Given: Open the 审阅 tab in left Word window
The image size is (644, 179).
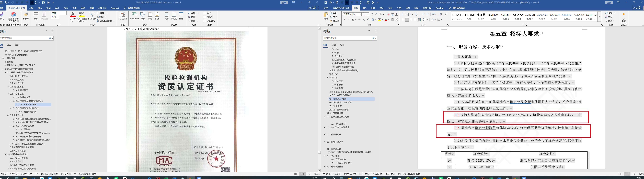Looking at the screenshot, I should coord(83,8).
